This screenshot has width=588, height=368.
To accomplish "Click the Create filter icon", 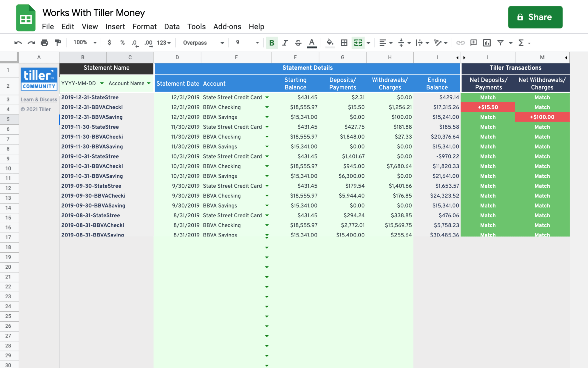I will tap(500, 43).
